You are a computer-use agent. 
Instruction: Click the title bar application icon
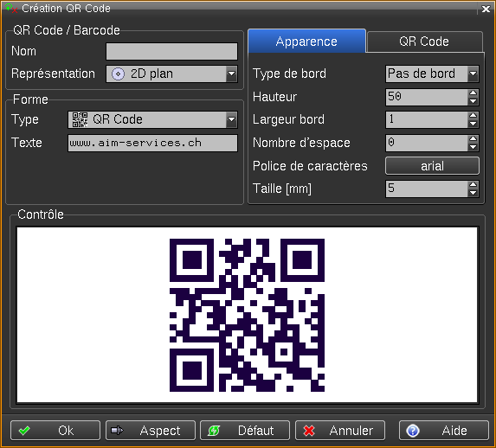point(11,8)
